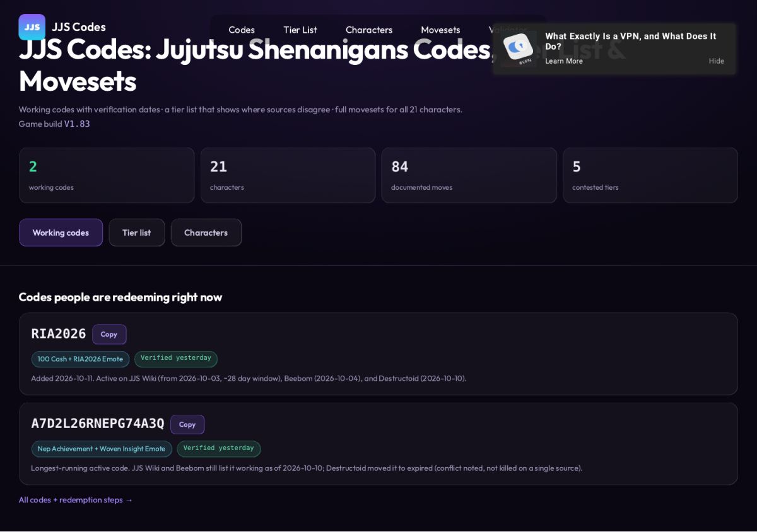Open the Codes nav menu item
The width and height of the screenshot is (757, 532).
(242, 30)
